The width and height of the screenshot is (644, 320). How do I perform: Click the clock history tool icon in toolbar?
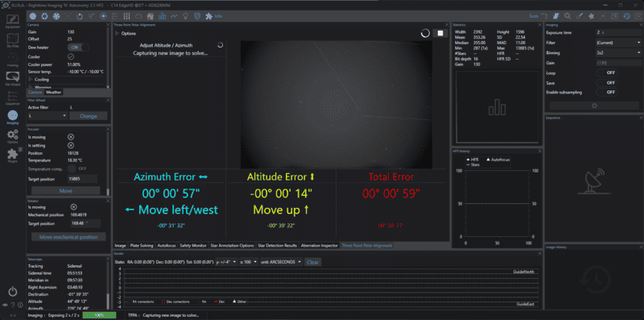point(627,16)
